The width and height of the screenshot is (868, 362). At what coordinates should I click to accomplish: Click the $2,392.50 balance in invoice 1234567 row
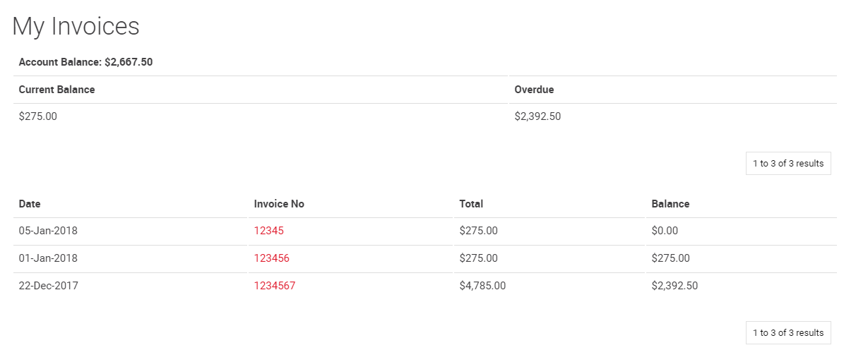click(674, 286)
